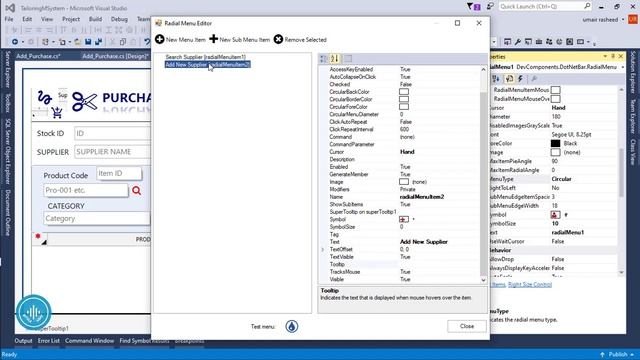Open Properties panel window-position dropdown arrow
This screenshot has height=360, width=640.
tap(605, 56)
